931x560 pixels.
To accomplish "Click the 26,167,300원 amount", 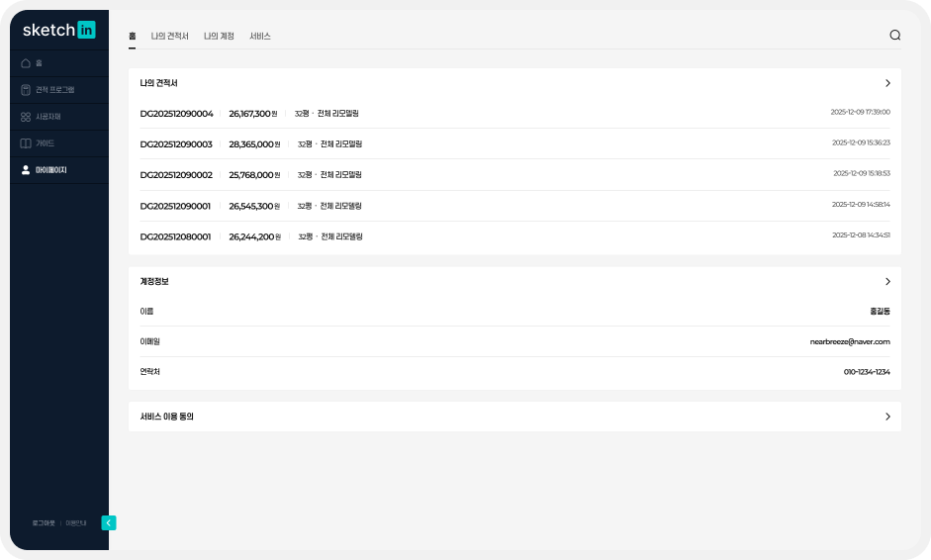I will coord(253,114).
